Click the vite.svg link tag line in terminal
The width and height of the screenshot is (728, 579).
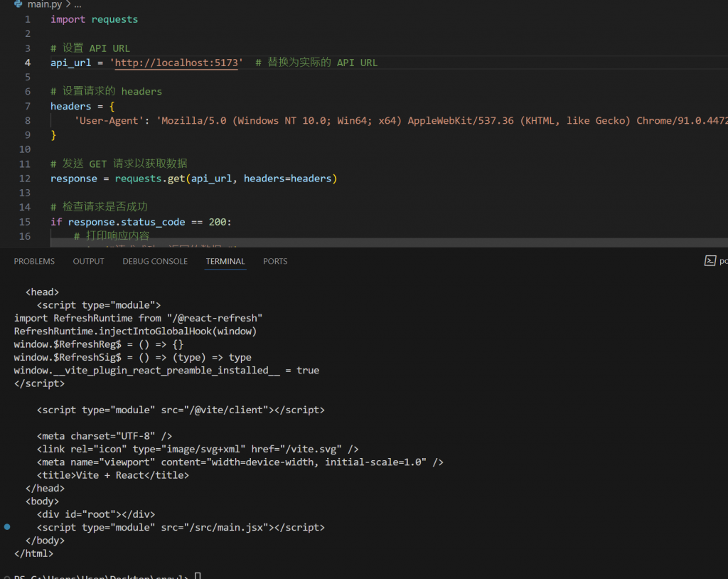point(198,450)
